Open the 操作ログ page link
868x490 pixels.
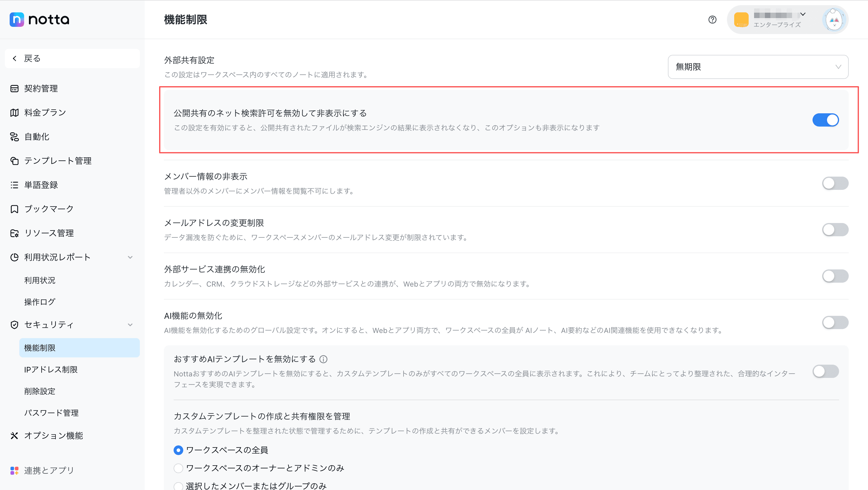coord(40,302)
